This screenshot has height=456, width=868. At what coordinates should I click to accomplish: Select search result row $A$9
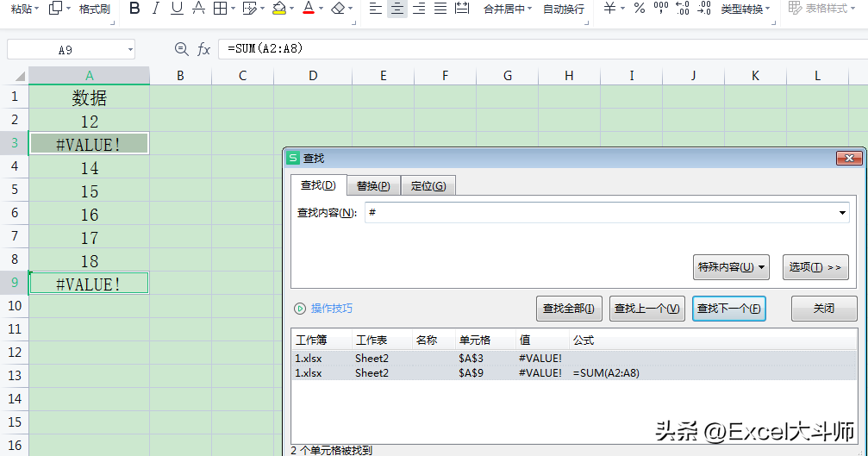coord(574,373)
